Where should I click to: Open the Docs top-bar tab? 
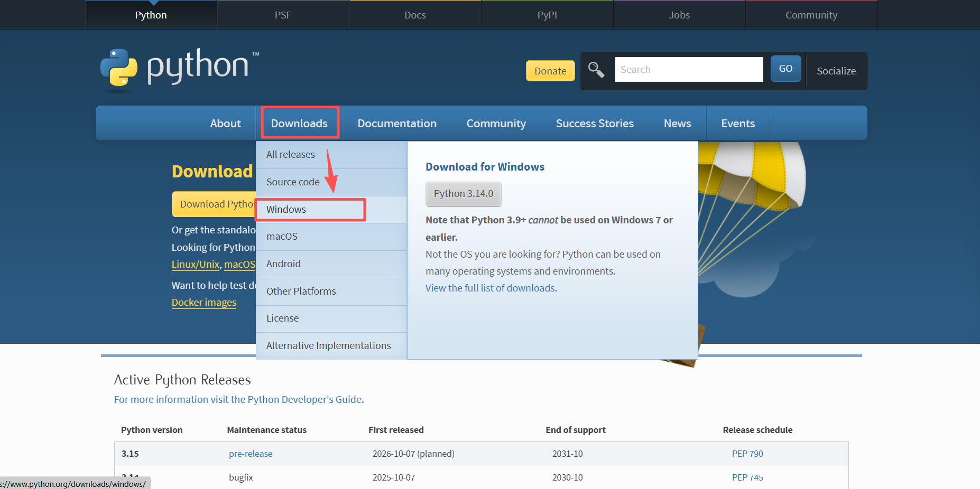click(x=415, y=15)
